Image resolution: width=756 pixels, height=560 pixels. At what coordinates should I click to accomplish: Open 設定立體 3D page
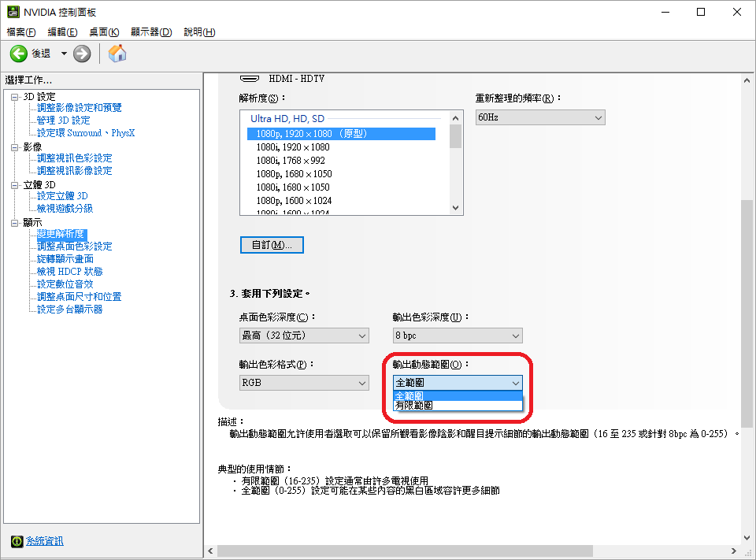[63, 196]
